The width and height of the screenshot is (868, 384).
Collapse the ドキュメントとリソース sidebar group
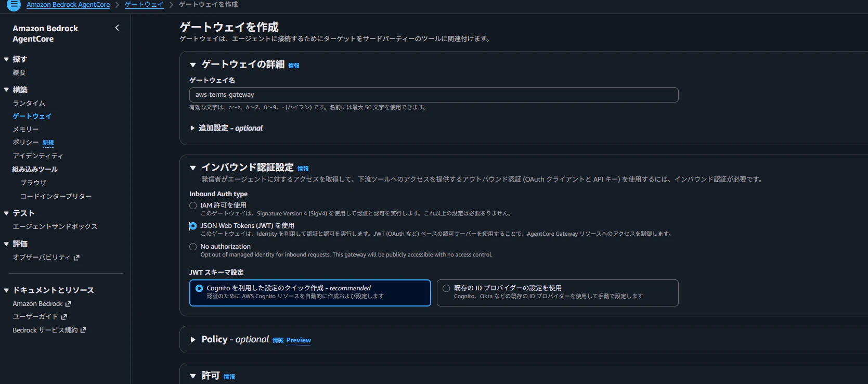6,290
